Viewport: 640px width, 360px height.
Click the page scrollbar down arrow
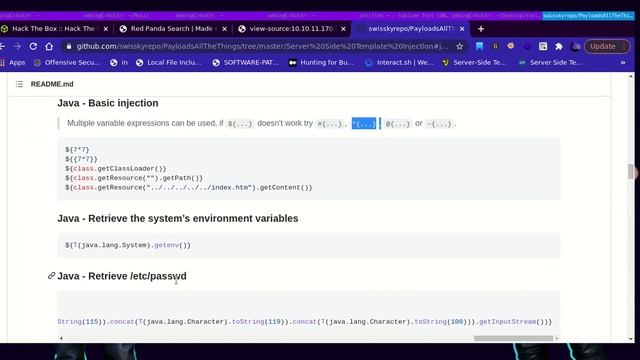tap(631, 339)
